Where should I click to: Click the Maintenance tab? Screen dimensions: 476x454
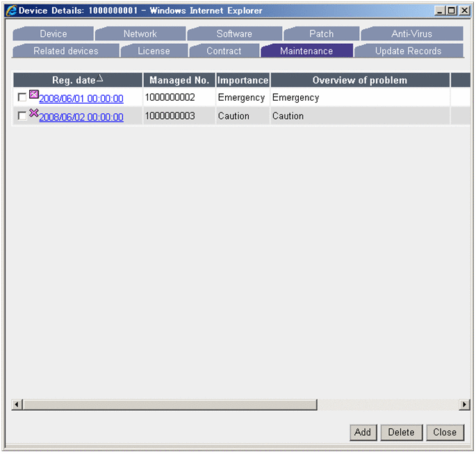(306, 51)
